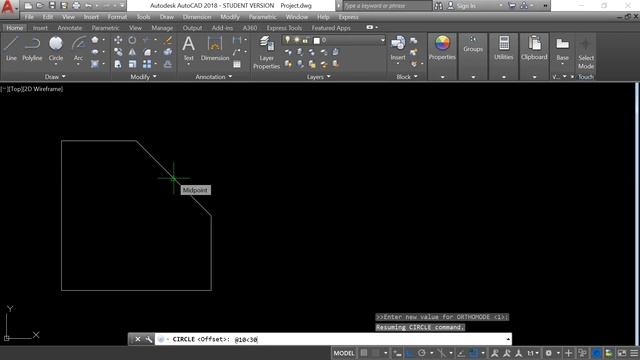The image size is (640, 360).
Task: Click the Move tool in Modify panel
Action: [118, 40]
